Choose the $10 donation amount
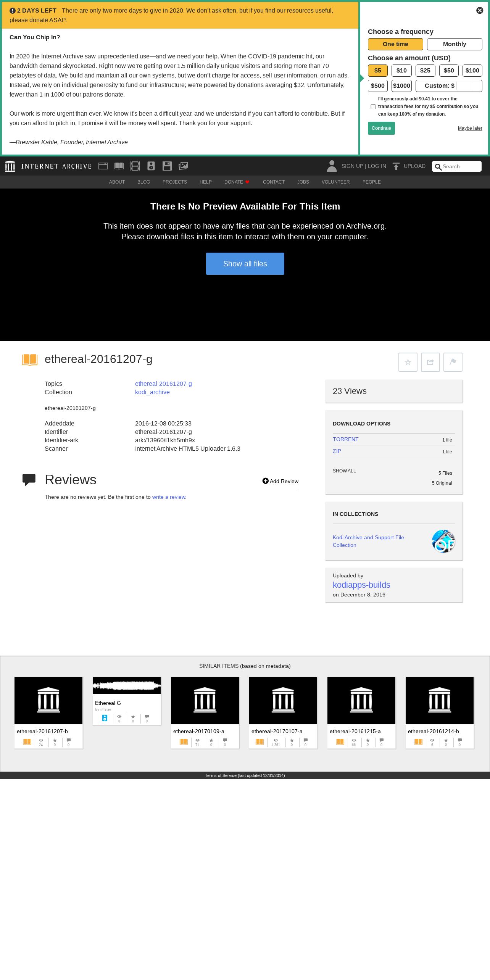 [401, 71]
